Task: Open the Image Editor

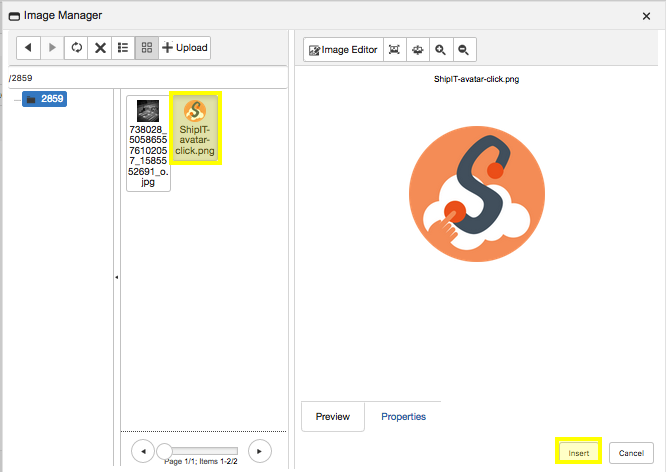Action: [344, 50]
